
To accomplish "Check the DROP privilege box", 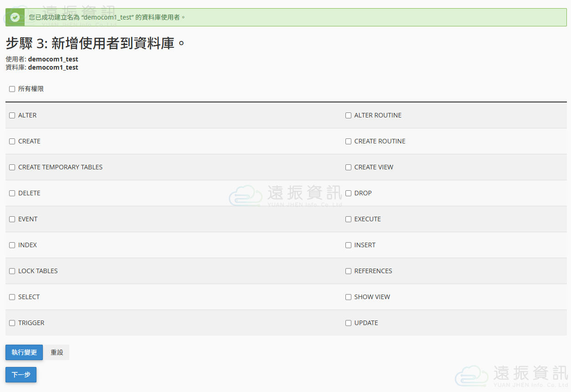I will pyautogui.click(x=349, y=193).
